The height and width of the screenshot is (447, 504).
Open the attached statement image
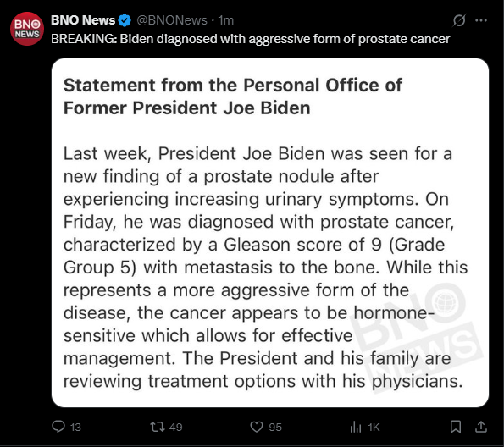[x=270, y=233]
